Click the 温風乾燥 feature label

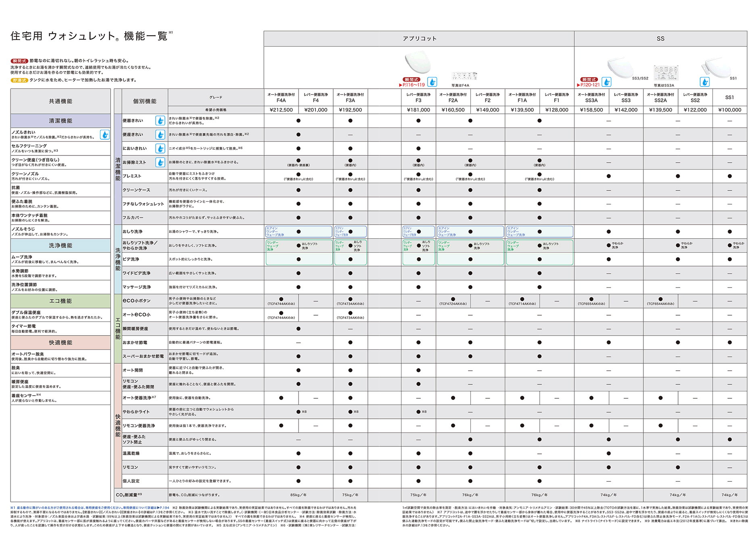pyautogui.click(x=131, y=453)
